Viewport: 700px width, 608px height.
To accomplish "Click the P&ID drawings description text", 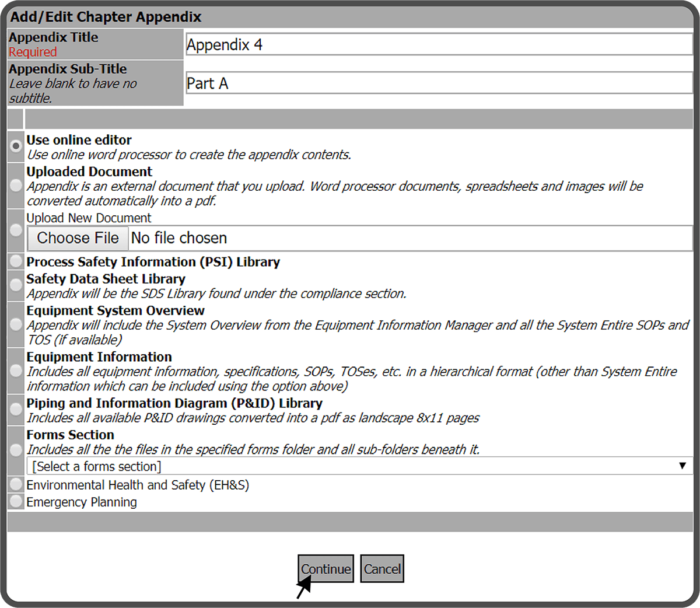I will coord(253,418).
